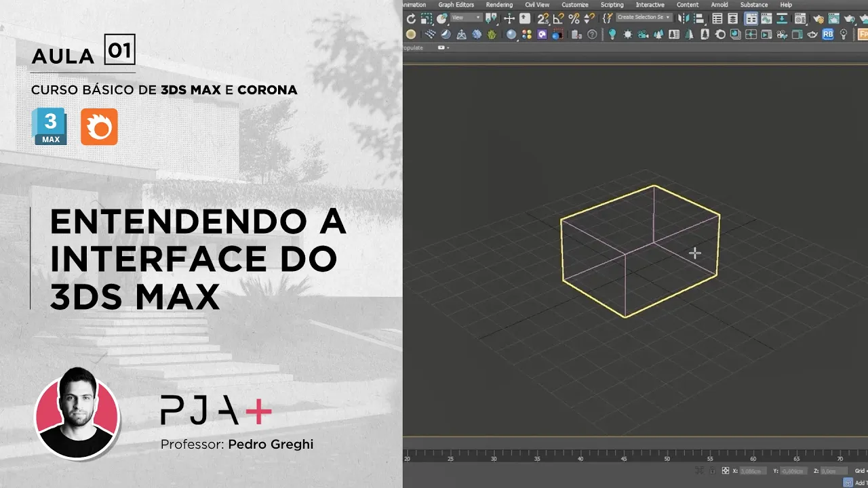Open Schematic View icon

(x=782, y=18)
